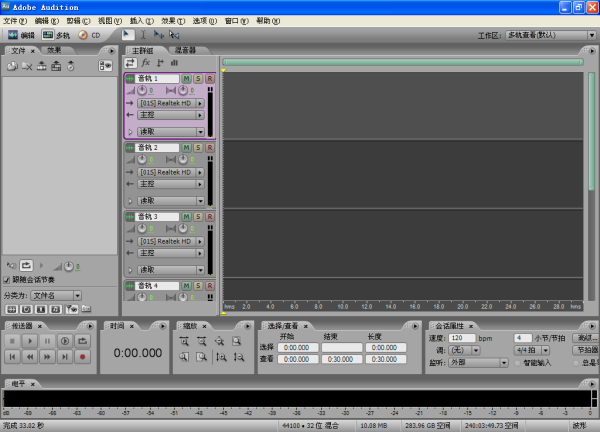Mute Track 4 with M button
Viewport: 600px width, 432px height.
pyautogui.click(x=186, y=285)
